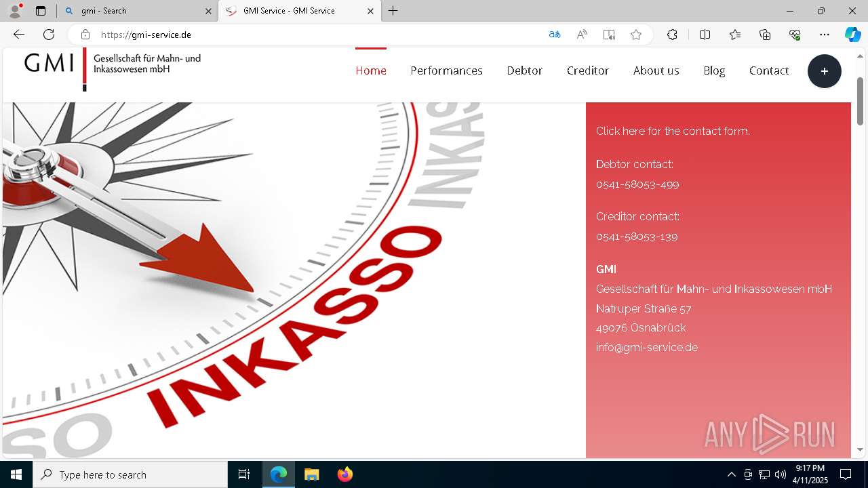868x488 pixels.
Task: Select the '49076 Osnabrück' text
Action: click(x=641, y=328)
